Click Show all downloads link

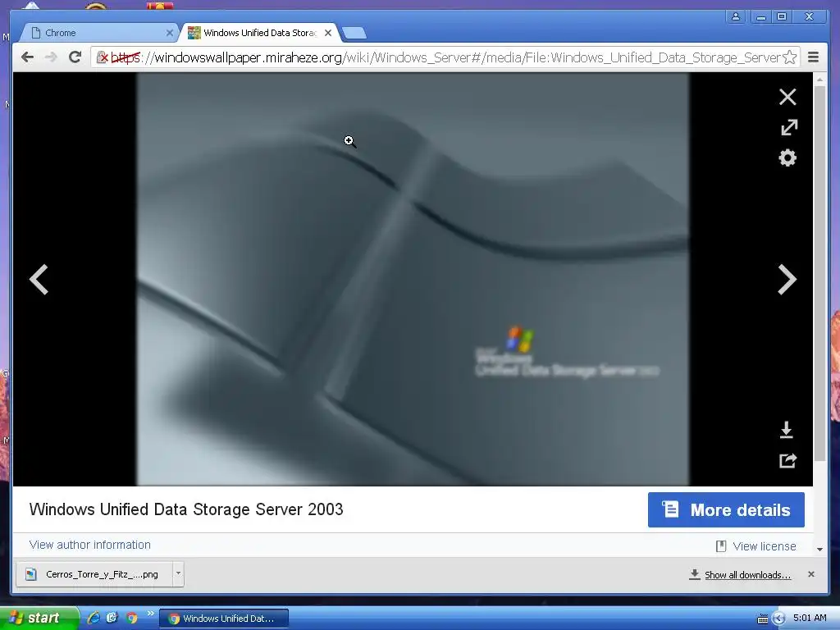pyautogui.click(x=747, y=575)
